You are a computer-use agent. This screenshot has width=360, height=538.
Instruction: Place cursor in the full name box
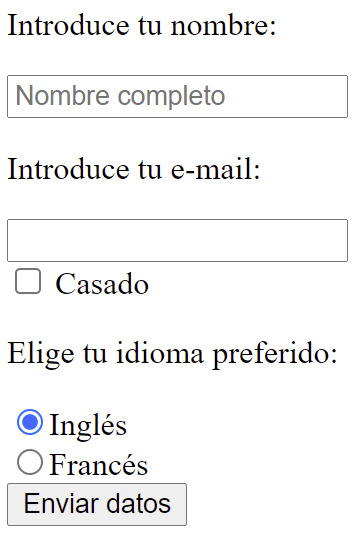pos(177,96)
